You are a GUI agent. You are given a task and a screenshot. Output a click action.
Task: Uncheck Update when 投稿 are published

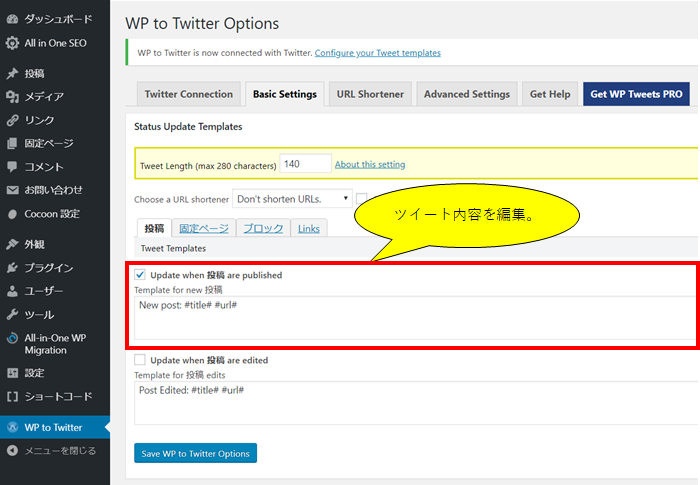tap(140, 274)
